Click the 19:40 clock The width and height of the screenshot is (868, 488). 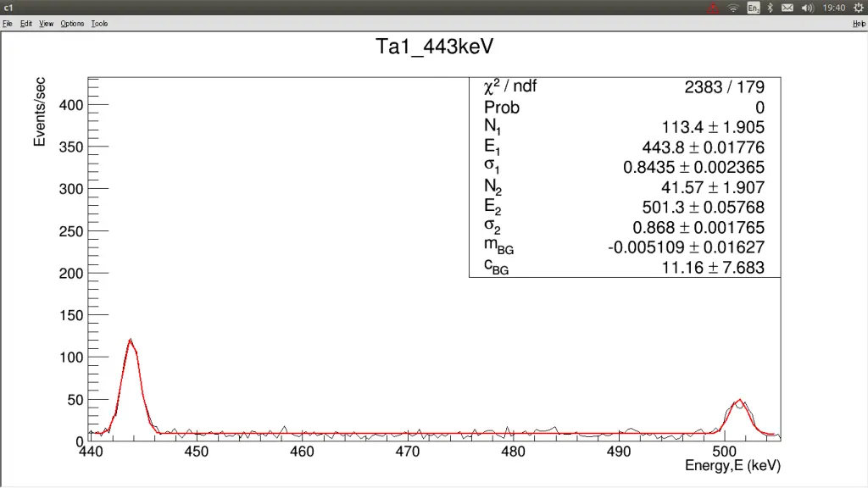pos(834,8)
